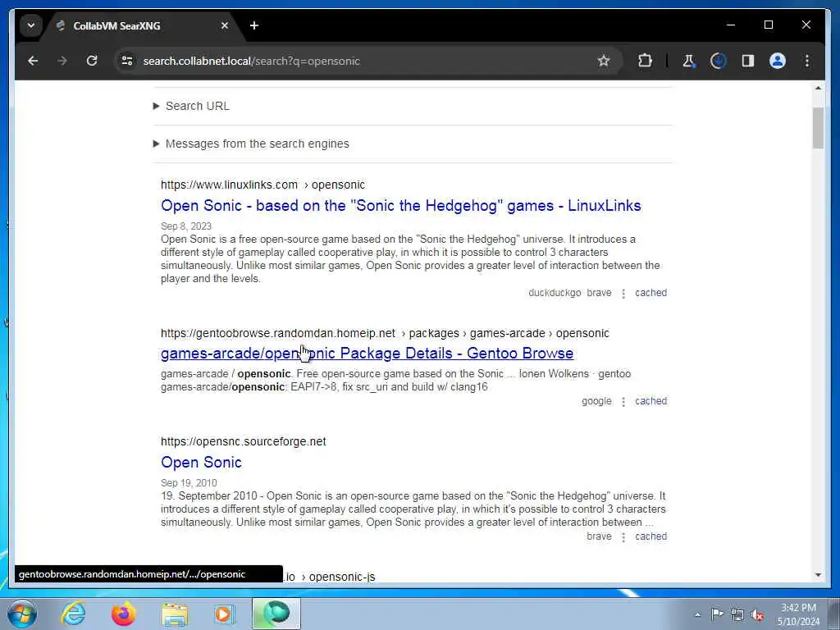Open Chrome Labs flask icon
The height and width of the screenshot is (630, 840).
coord(688,61)
